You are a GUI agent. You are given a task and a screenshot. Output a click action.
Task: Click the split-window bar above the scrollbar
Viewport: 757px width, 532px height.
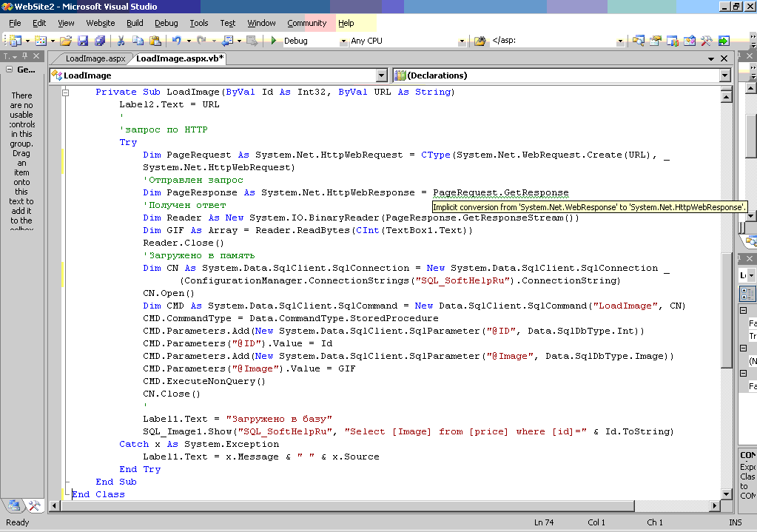click(x=727, y=89)
